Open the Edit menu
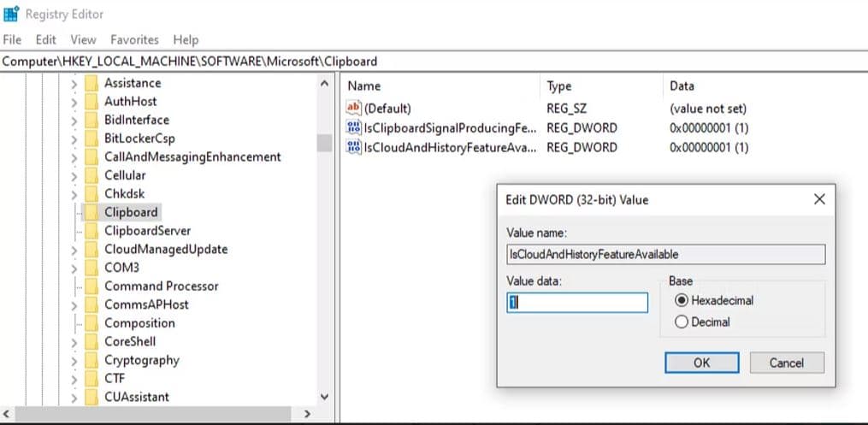This screenshot has height=425, width=868. (x=46, y=40)
